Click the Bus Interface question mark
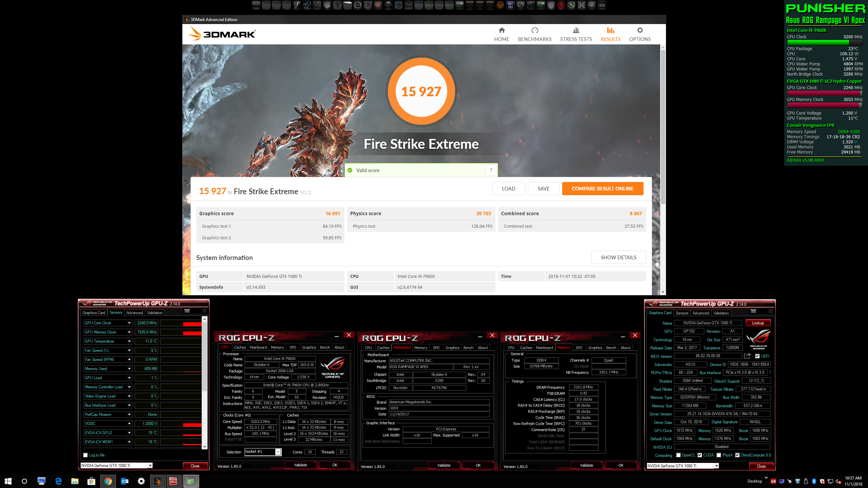The image size is (868, 488). pyautogui.click(x=770, y=372)
